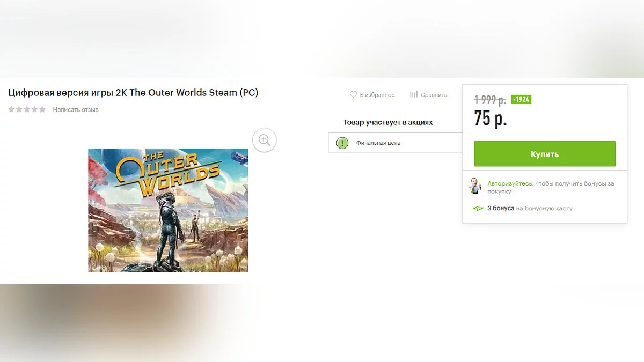The image size is (644, 362).
Task: Click the green -1924 discount badge
Action: point(521,100)
